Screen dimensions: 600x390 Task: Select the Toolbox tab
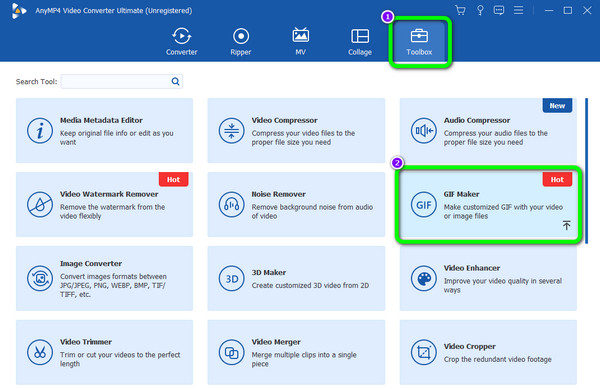[x=419, y=41]
